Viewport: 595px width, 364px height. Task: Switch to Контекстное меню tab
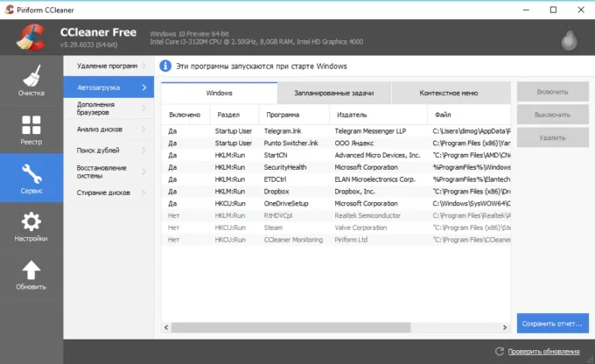tap(448, 93)
